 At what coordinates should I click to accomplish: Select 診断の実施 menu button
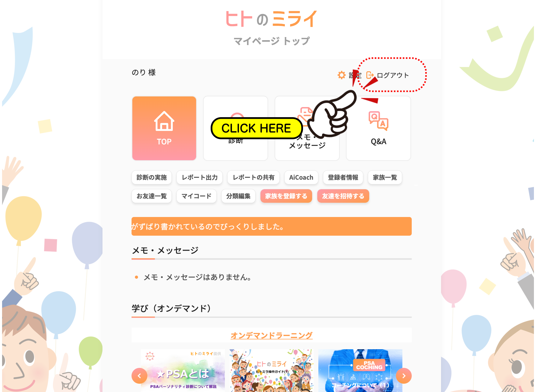pyautogui.click(x=152, y=177)
